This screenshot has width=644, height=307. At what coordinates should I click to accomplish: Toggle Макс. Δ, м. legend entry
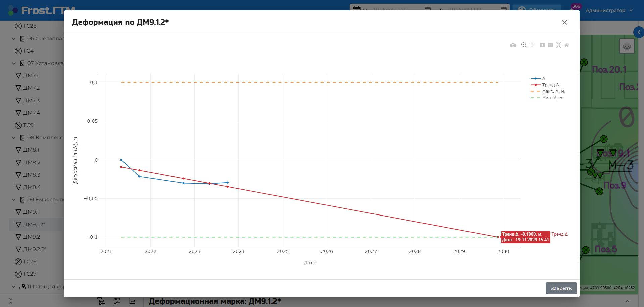(x=548, y=91)
